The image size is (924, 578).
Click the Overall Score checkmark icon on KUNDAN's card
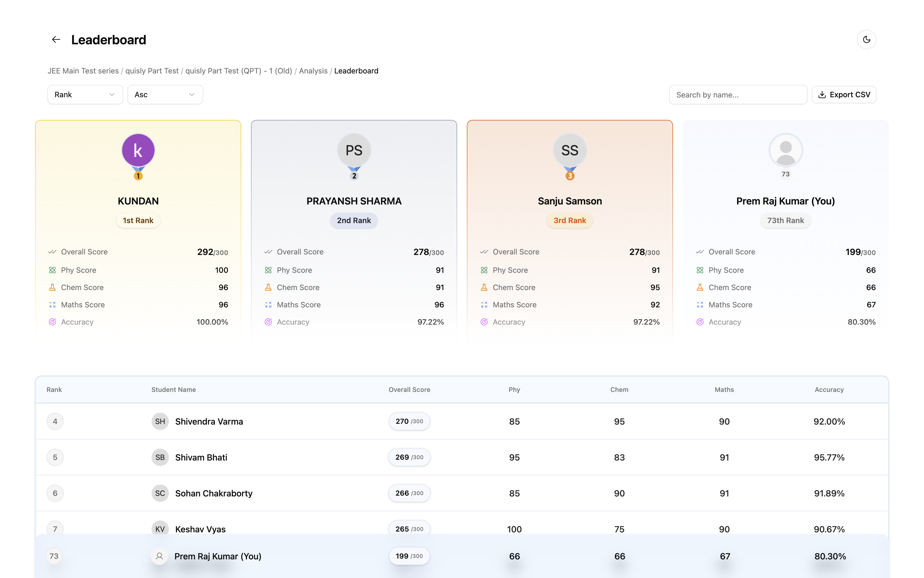52,251
